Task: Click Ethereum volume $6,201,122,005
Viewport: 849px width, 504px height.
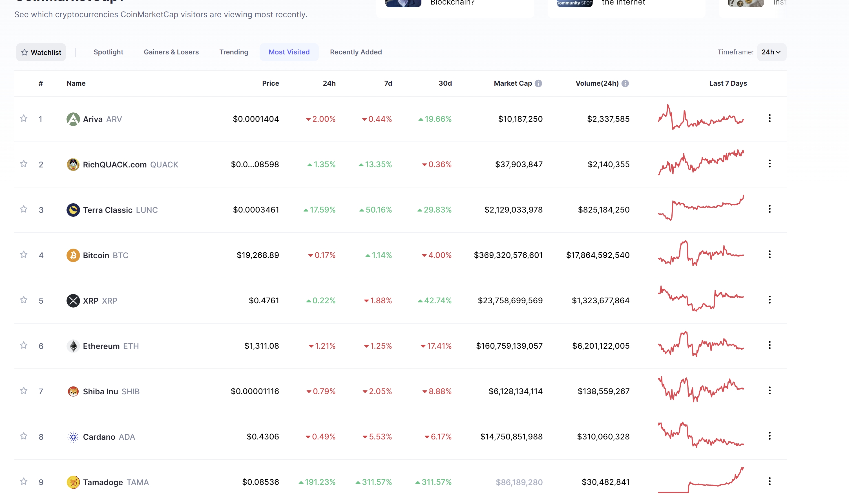Action: pyautogui.click(x=601, y=346)
